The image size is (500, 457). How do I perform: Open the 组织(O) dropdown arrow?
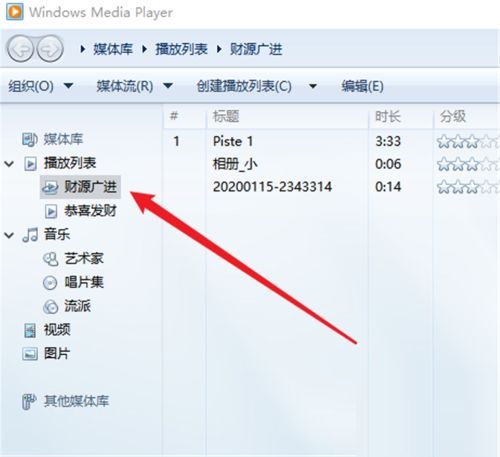[68, 86]
